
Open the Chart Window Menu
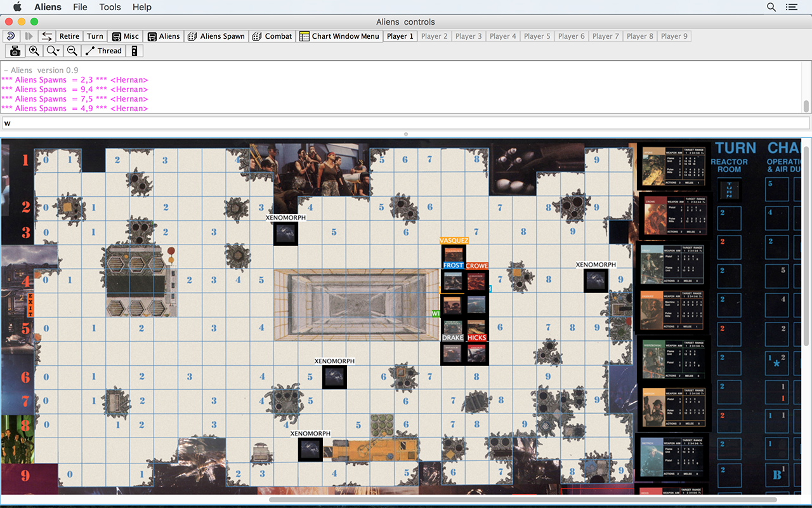coord(339,36)
